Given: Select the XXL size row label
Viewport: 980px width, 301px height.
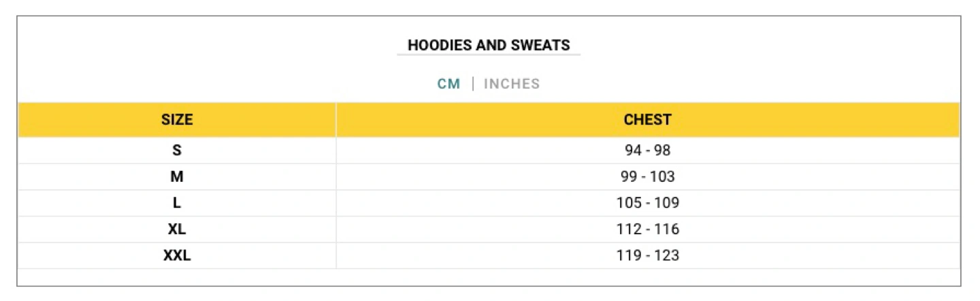Looking at the screenshot, I should click(x=177, y=256).
